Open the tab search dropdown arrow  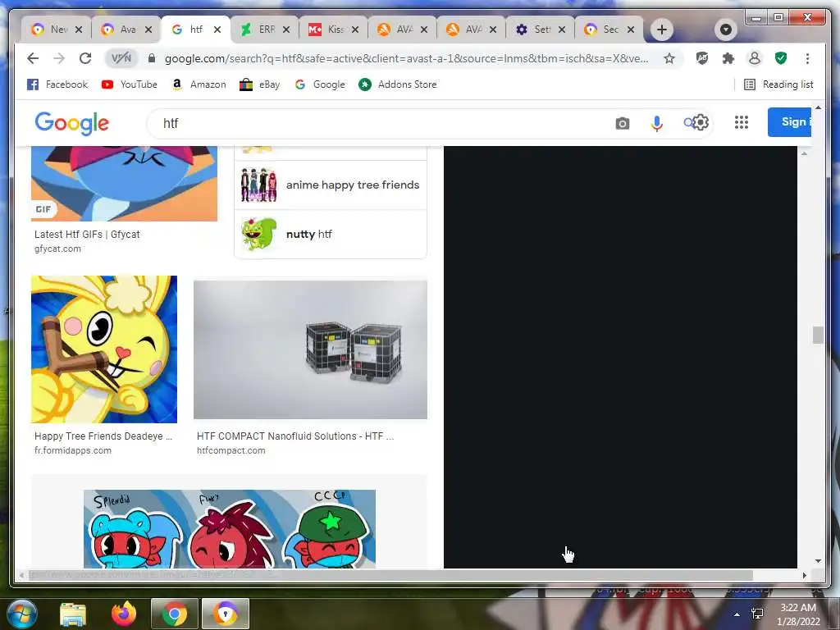(726, 30)
